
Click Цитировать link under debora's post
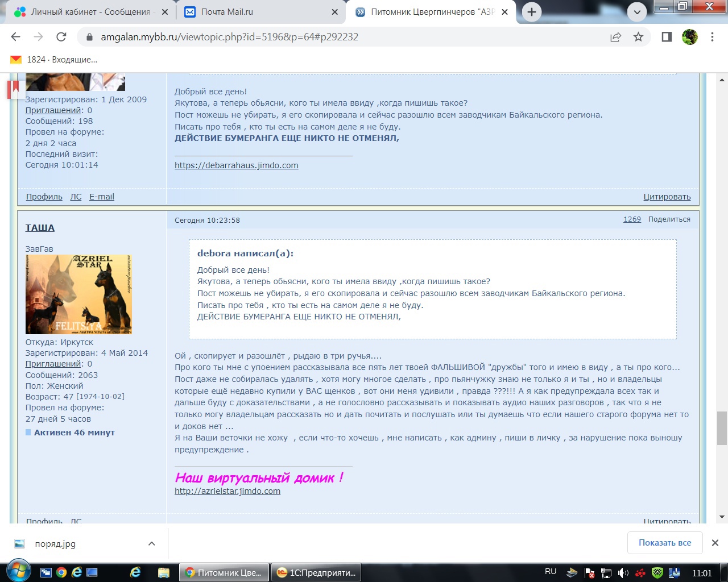pos(667,197)
